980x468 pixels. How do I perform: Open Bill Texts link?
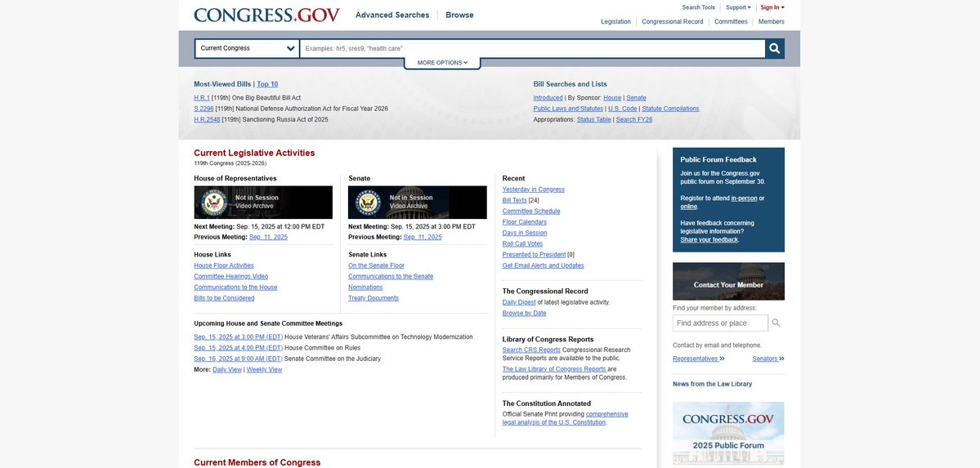(x=514, y=201)
